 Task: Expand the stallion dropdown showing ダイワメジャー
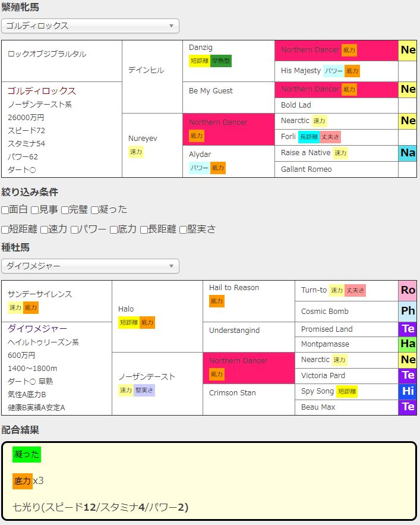pyautogui.click(x=90, y=266)
